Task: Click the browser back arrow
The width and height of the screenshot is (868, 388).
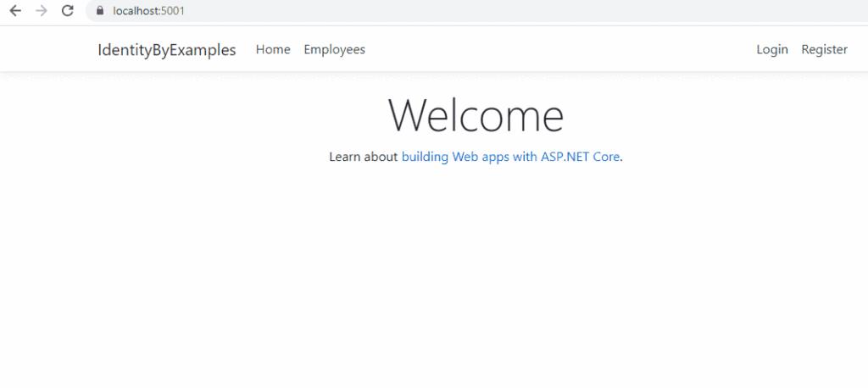Action: coord(14,11)
